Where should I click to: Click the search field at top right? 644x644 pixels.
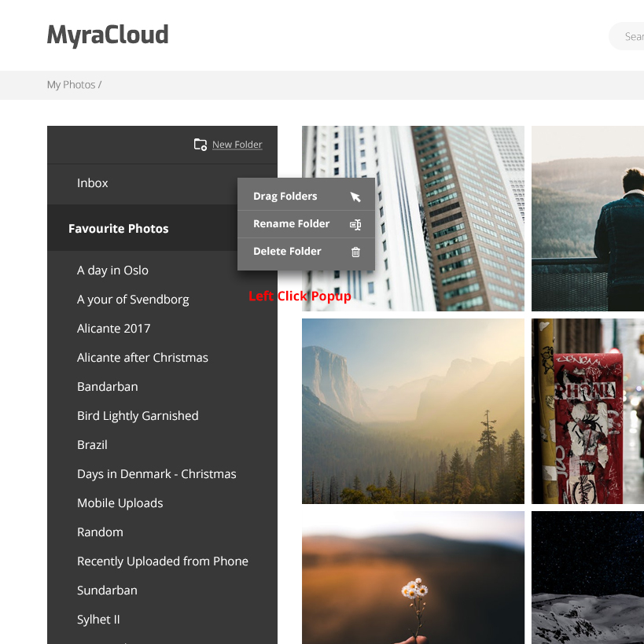coord(629,35)
